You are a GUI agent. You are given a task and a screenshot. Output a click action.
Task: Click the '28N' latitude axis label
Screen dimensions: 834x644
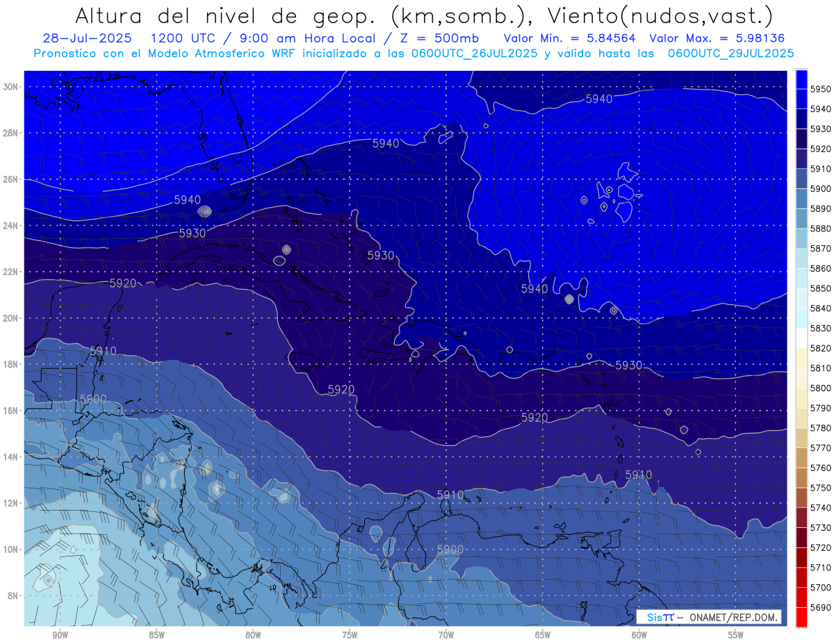[x=10, y=133]
